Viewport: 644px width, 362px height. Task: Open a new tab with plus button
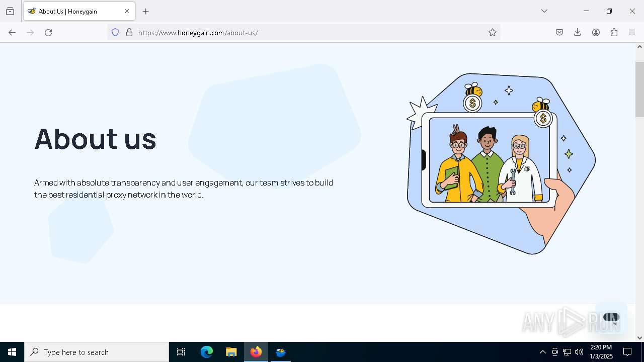[x=146, y=11]
